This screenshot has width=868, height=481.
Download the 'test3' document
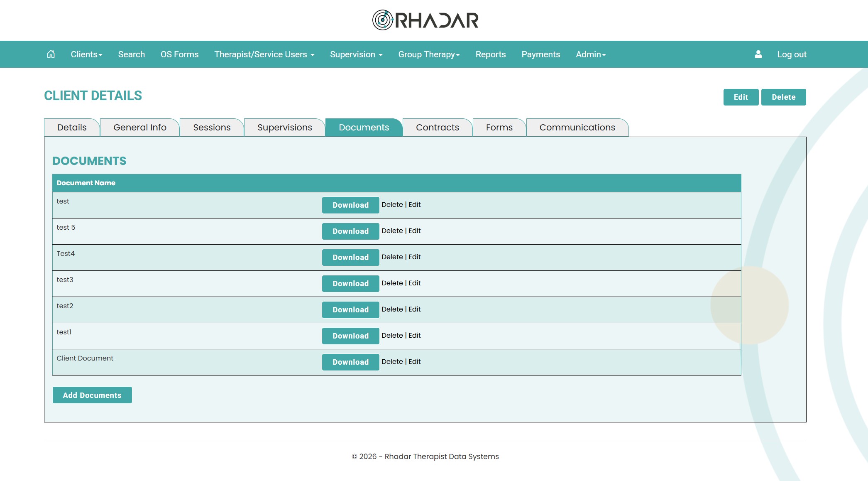coord(351,284)
